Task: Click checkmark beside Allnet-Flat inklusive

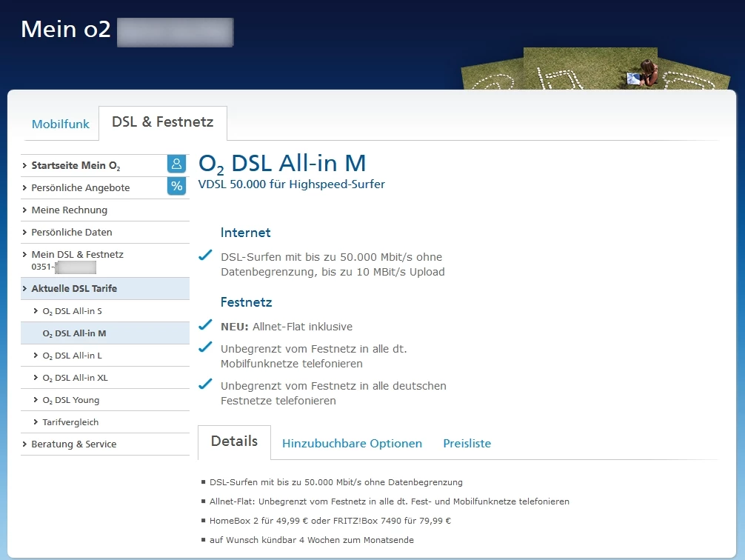Action: point(205,325)
